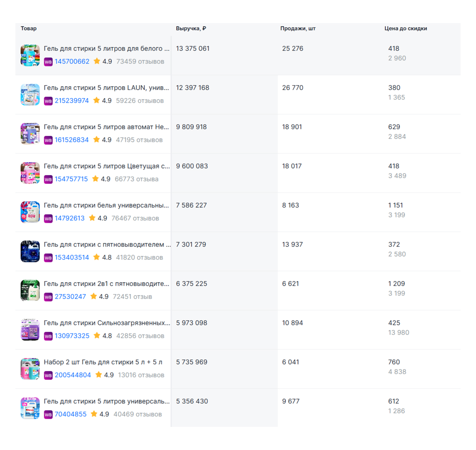Click the WB icon beside article 161526834

48,140
